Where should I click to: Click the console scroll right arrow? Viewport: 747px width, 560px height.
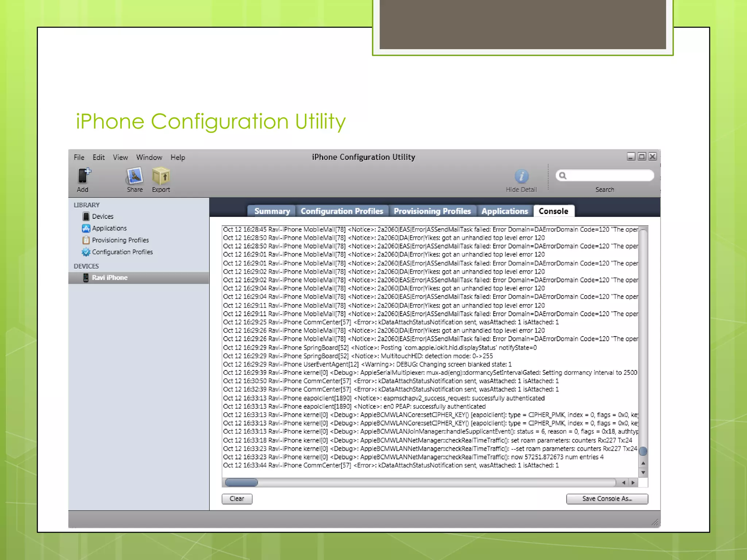633,482
